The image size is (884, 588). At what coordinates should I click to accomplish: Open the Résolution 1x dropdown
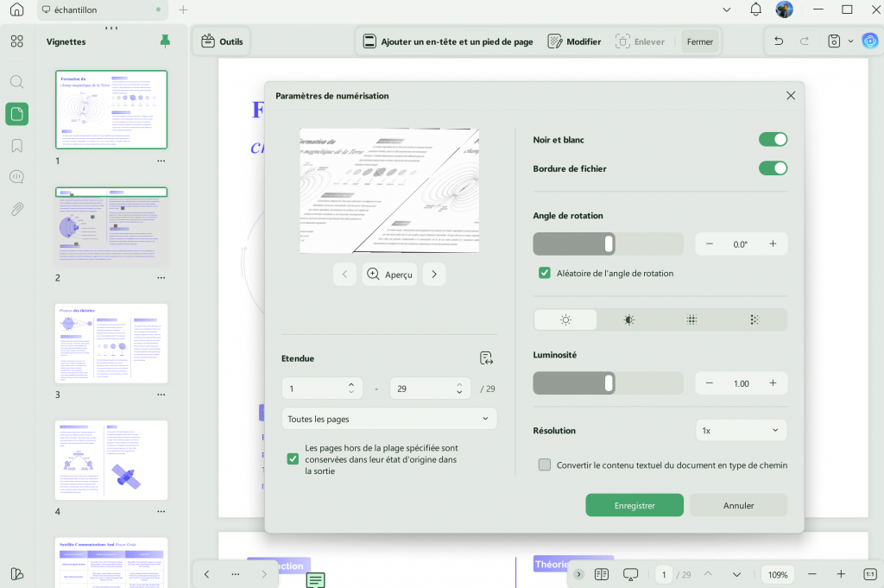click(x=741, y=430)
